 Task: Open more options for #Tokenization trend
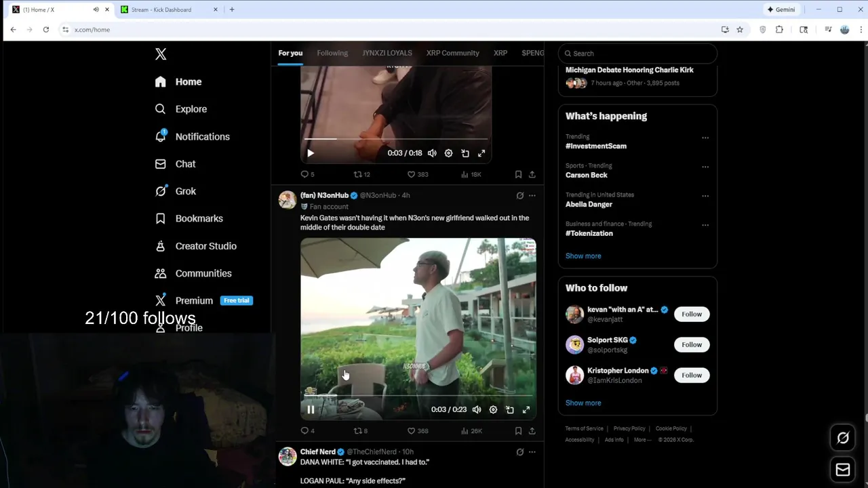tap(705, 225)
